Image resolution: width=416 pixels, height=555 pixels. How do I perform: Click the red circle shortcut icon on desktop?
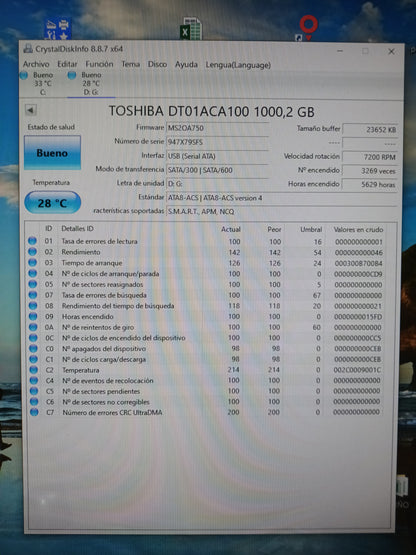(x=307, y=28)
